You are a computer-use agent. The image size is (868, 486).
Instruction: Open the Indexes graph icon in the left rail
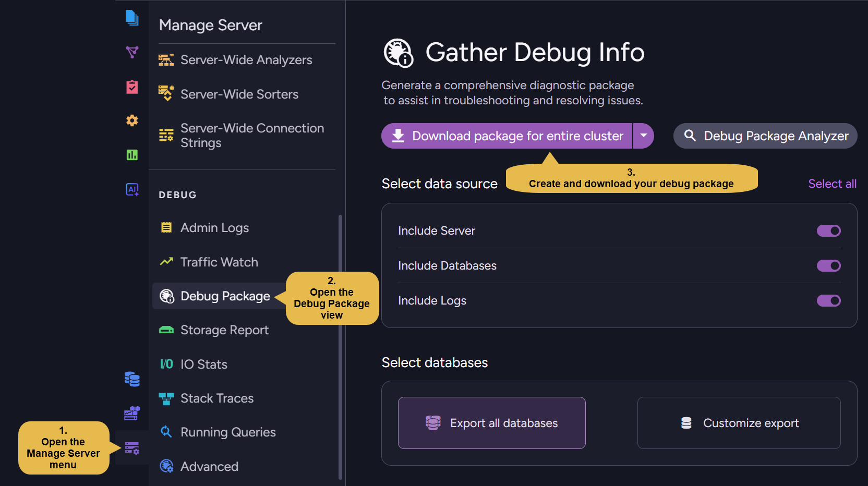click(x=132, y=52)
